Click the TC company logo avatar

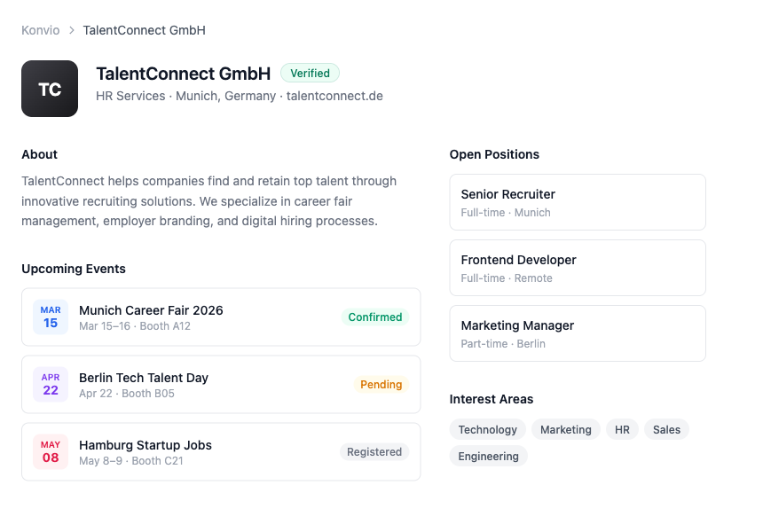coord(50,89)
